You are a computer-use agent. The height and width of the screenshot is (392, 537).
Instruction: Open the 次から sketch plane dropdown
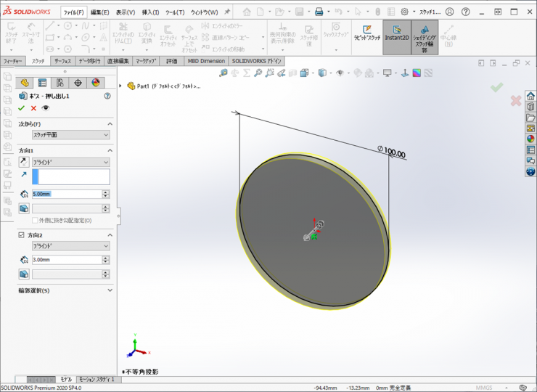coord(70,135)
